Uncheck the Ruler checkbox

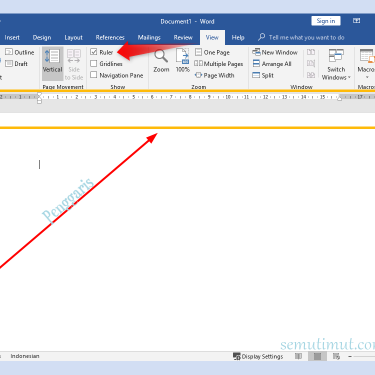[x=94, y=52]
